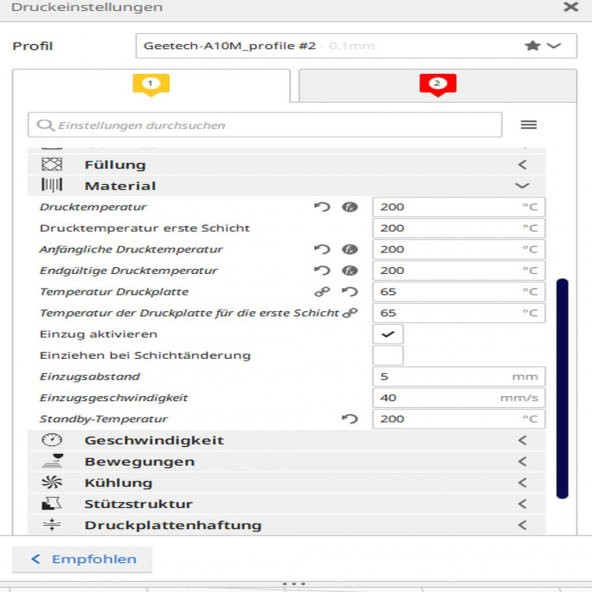Click the settings list vertical scrollbar

point(562,388)
